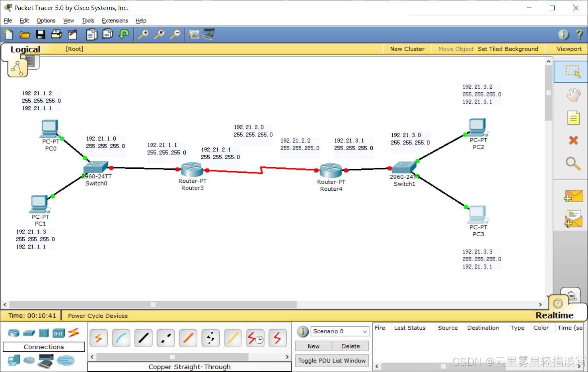Open the Edit menu
Image resolution: width=588 pixels, height=372 pixels.
click(24, 21)
